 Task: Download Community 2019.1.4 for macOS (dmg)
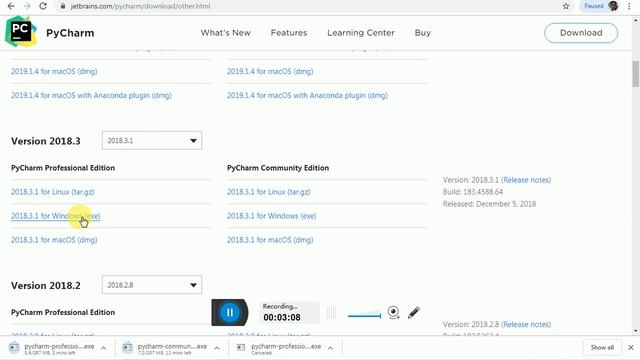point(270,71)
